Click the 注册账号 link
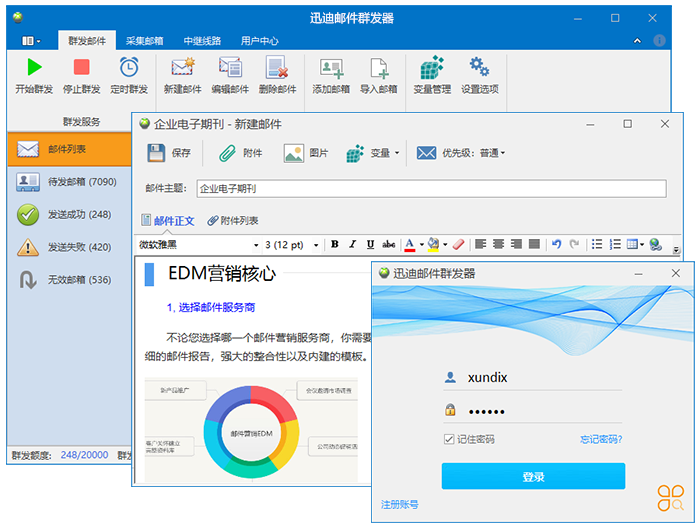700x529 pixels. (400, 504)
